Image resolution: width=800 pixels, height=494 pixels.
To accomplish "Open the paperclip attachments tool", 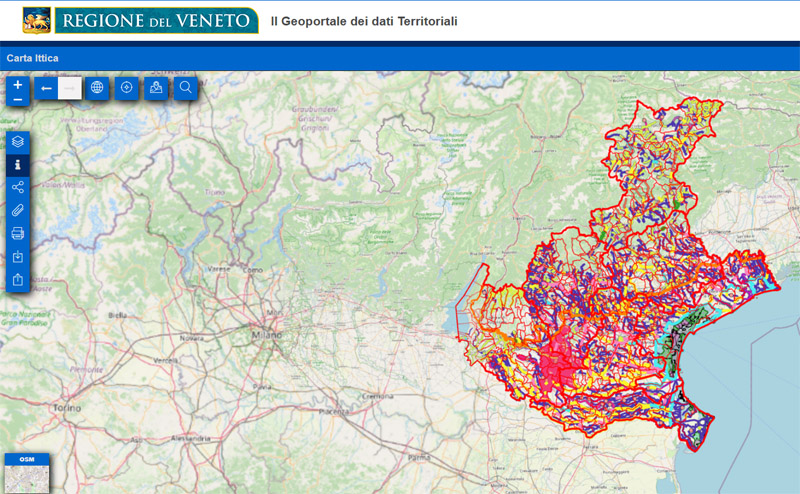I will pos(18,211).
